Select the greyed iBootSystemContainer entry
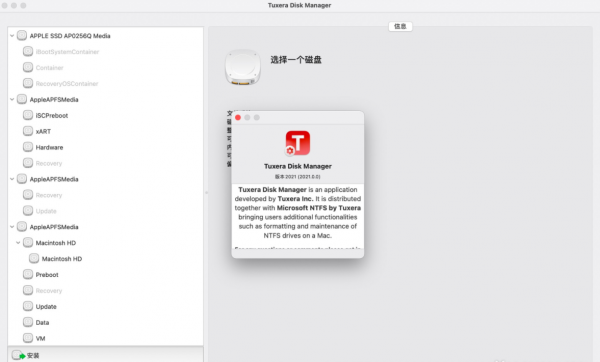 click(67, 52)
